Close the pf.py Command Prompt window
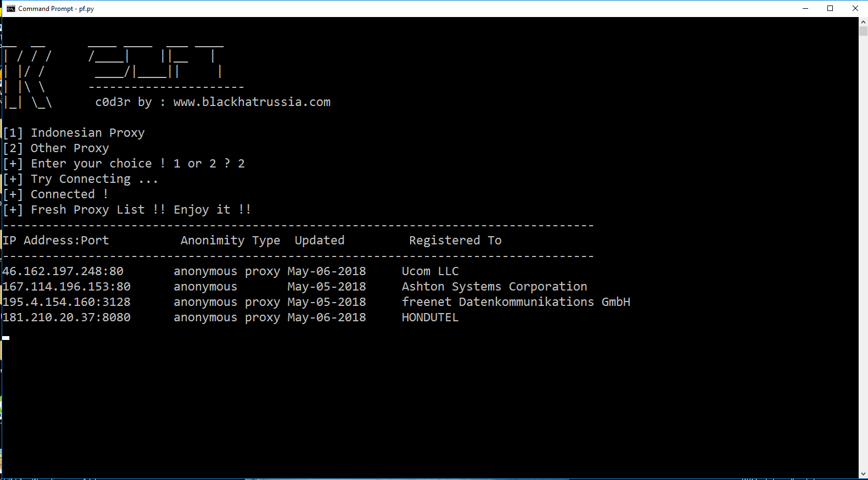 [x=855, y=8]
